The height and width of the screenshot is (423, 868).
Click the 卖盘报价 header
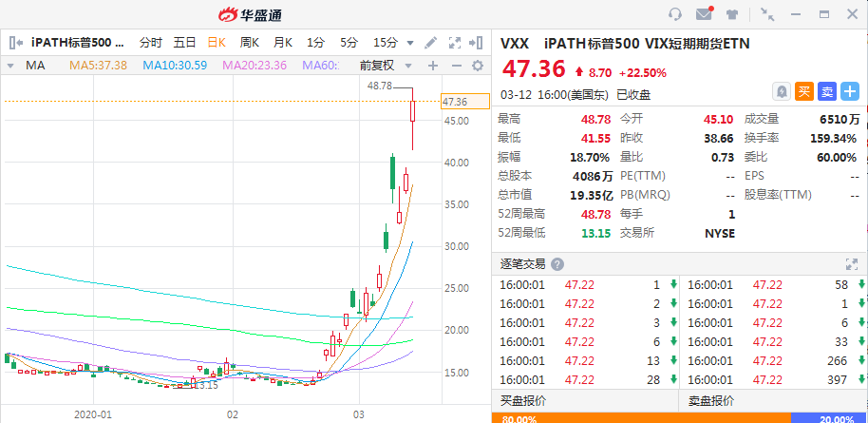pyautogui.click(x=711, y=401)
